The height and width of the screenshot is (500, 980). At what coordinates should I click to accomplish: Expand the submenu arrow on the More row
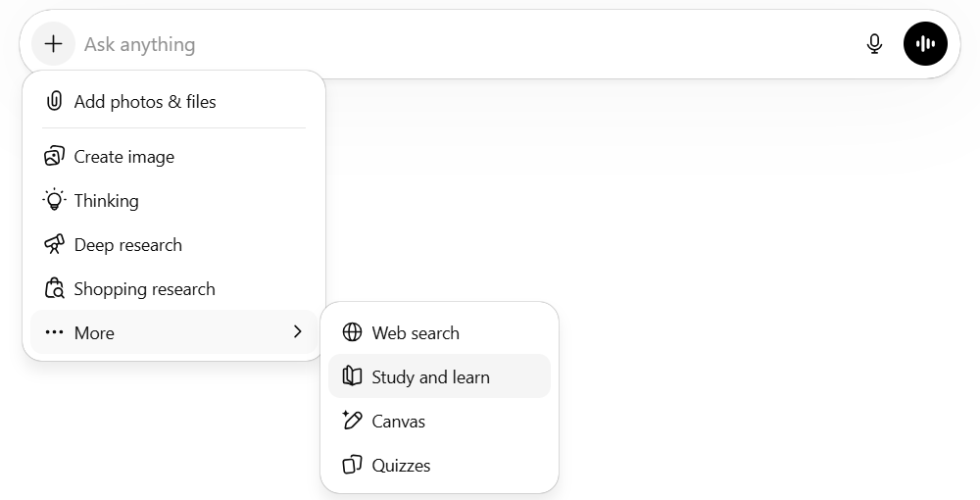coord(298,332)
